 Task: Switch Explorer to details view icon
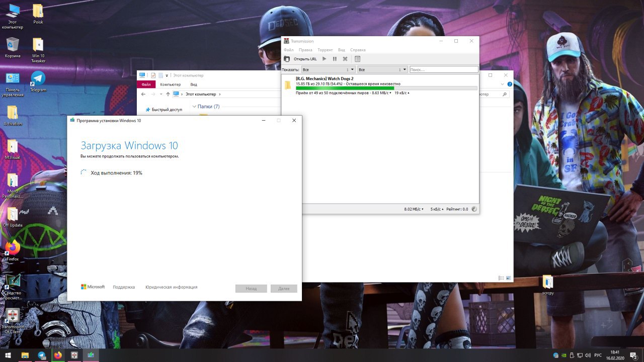(x=501, y=278)
